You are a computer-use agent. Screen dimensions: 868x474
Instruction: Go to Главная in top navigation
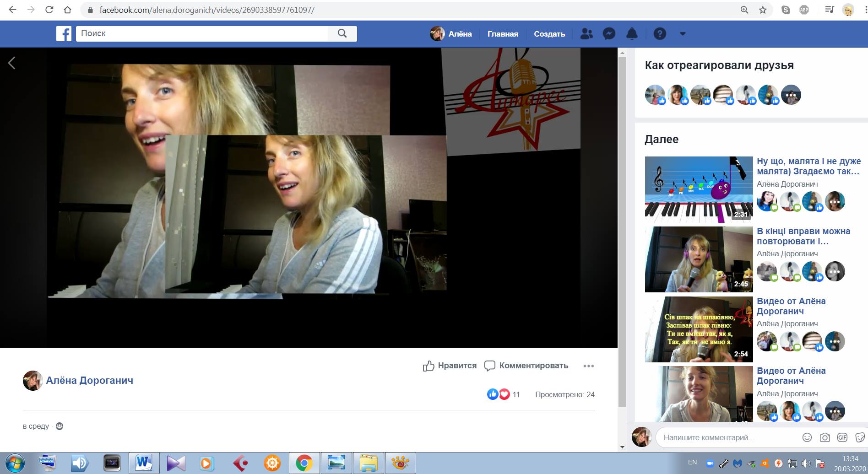pyautogui.click(x=503, y=34)
